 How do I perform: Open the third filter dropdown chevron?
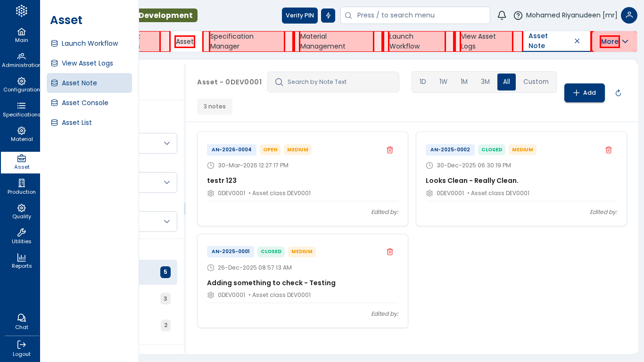coord(166,222)
